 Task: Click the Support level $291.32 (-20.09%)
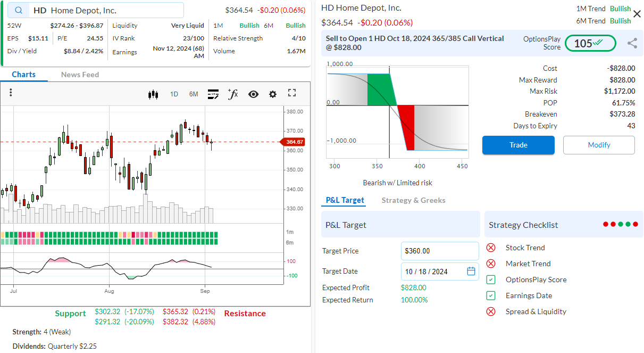124,322
